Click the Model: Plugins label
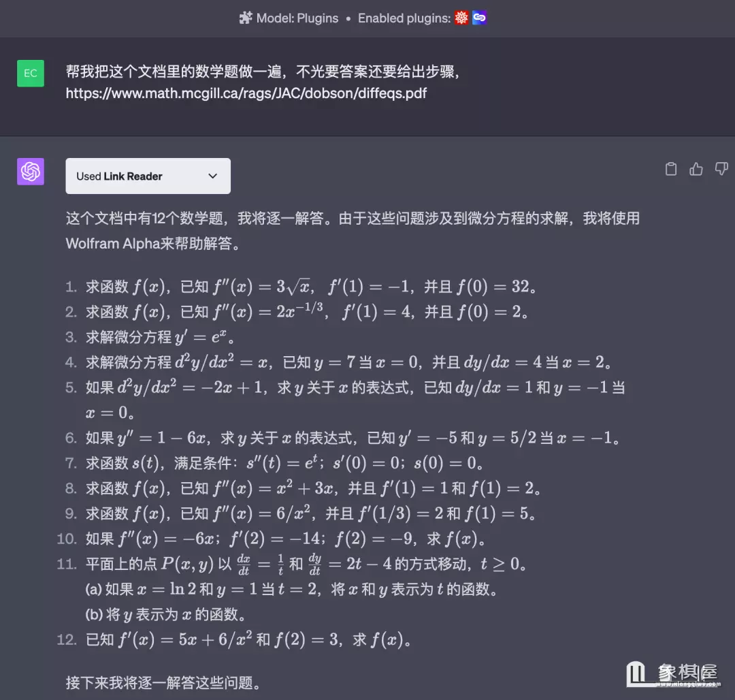 [297, 18]
